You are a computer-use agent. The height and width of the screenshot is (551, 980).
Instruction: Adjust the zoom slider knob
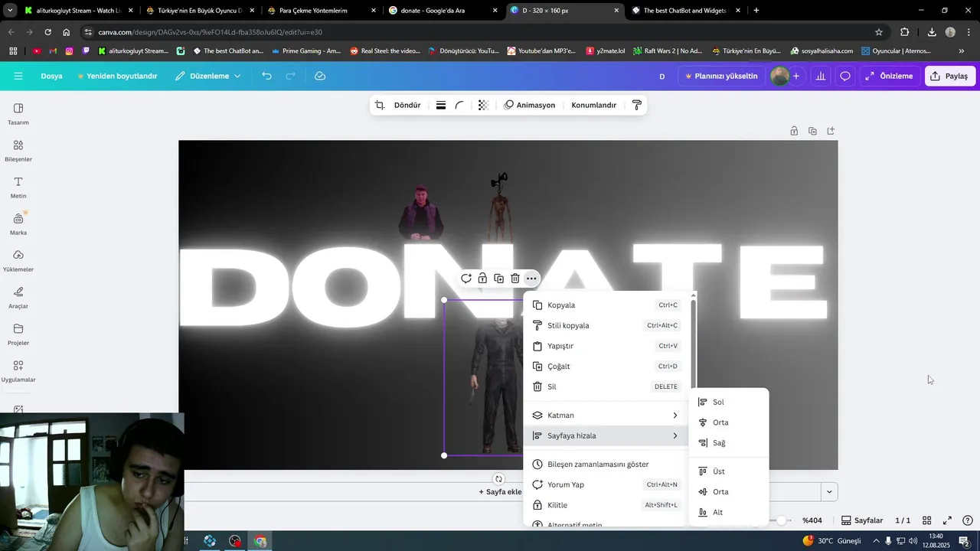click(781, 520)
